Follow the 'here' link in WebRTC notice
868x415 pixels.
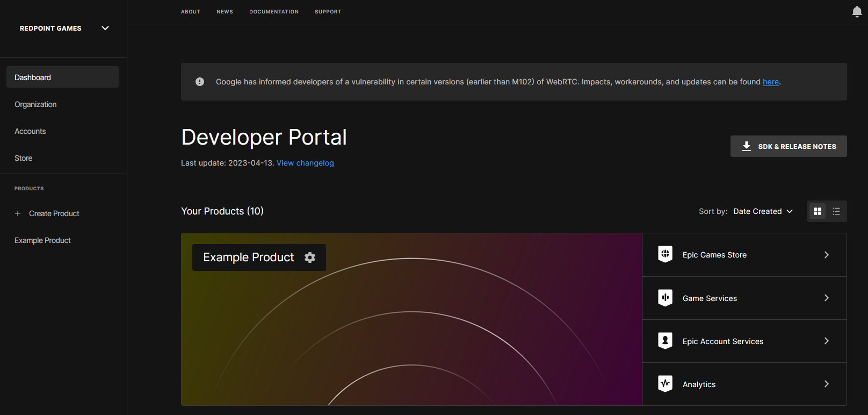(771, 82)
